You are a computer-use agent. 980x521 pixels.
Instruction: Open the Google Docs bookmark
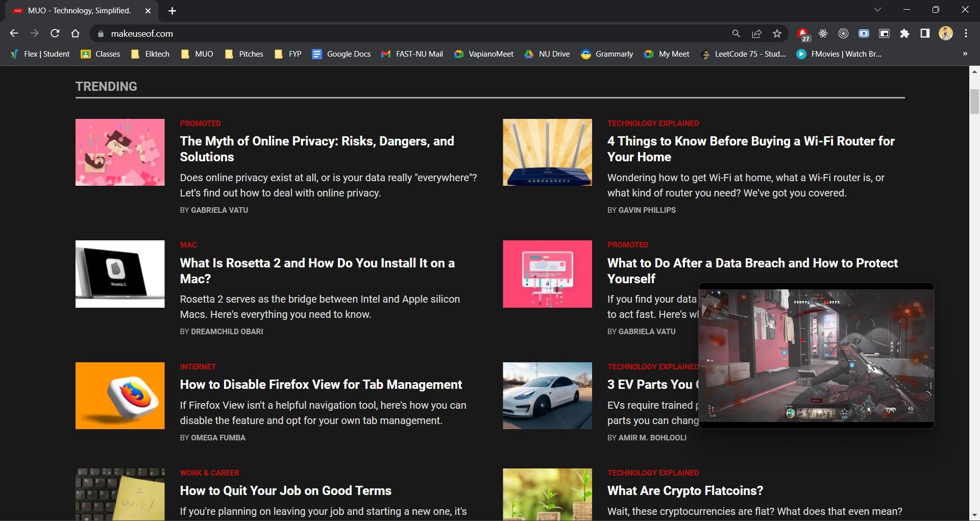(341, 54)
